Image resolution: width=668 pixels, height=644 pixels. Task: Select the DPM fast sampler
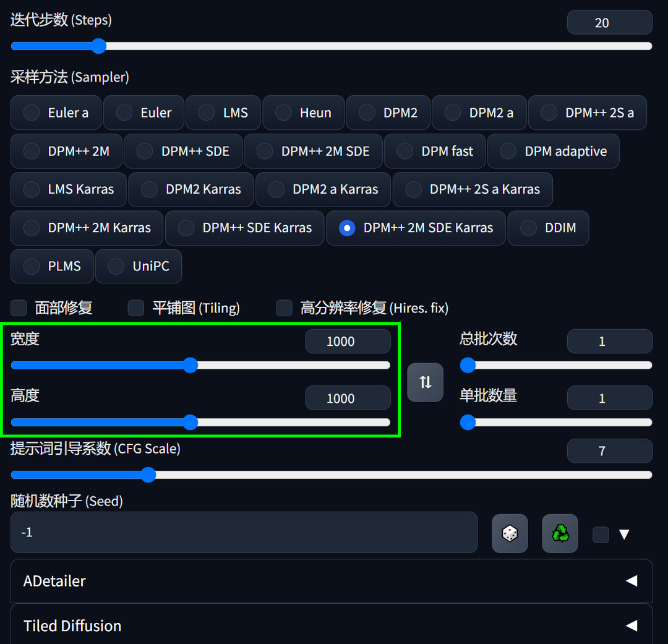[x=434, y=151]
